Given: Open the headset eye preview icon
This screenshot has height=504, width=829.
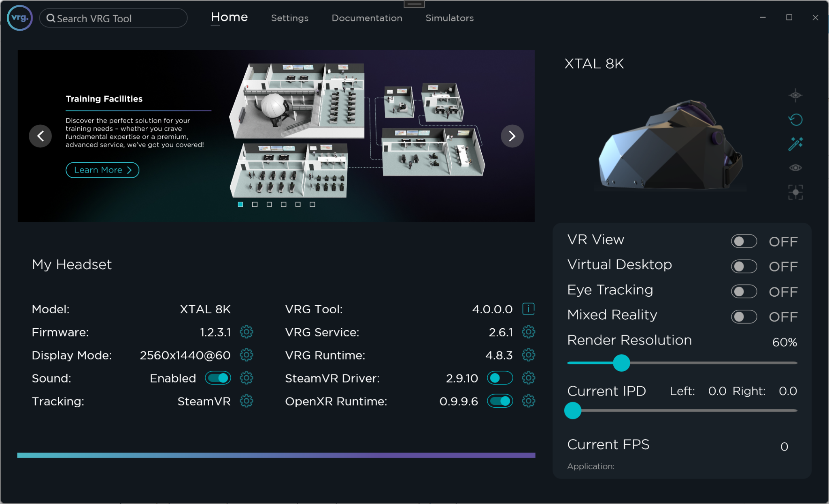Looking at the screenshot, I should pyautogui.click(x=795, y=168).
